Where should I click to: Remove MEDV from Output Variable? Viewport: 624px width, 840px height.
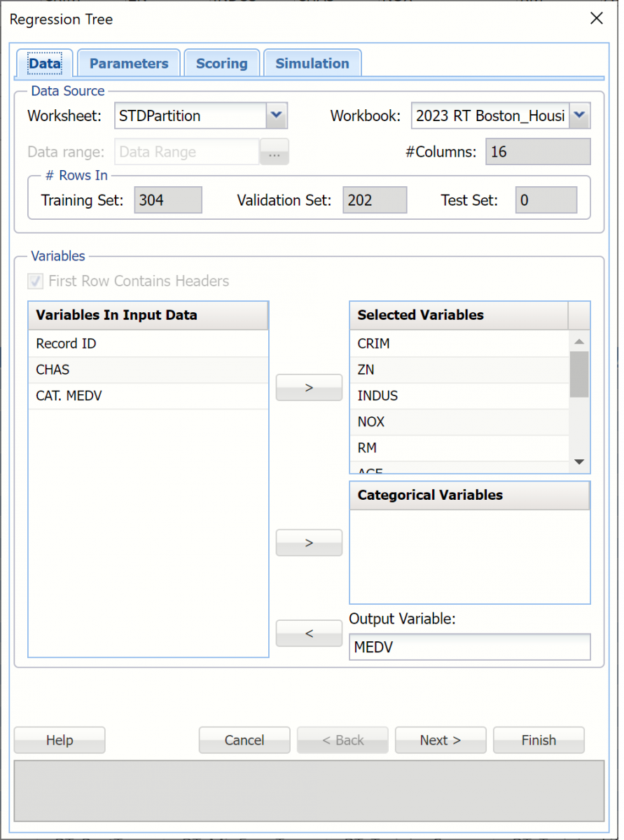[309, 633]
